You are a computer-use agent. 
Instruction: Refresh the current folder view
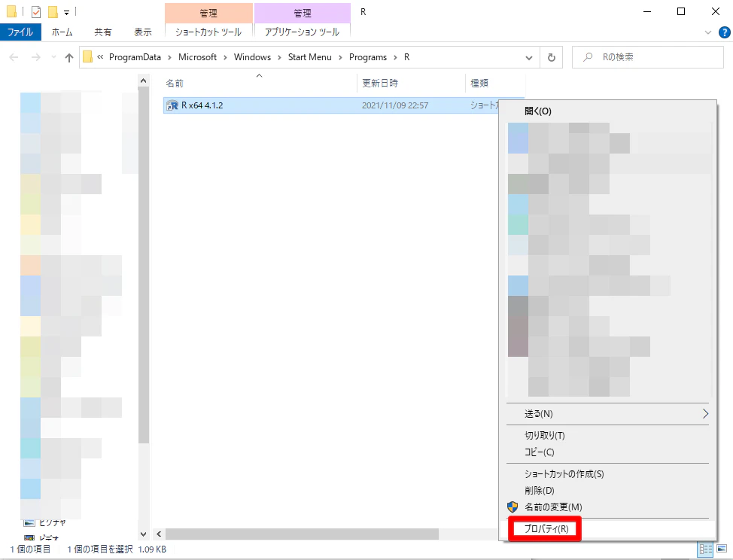pos(551,57)
